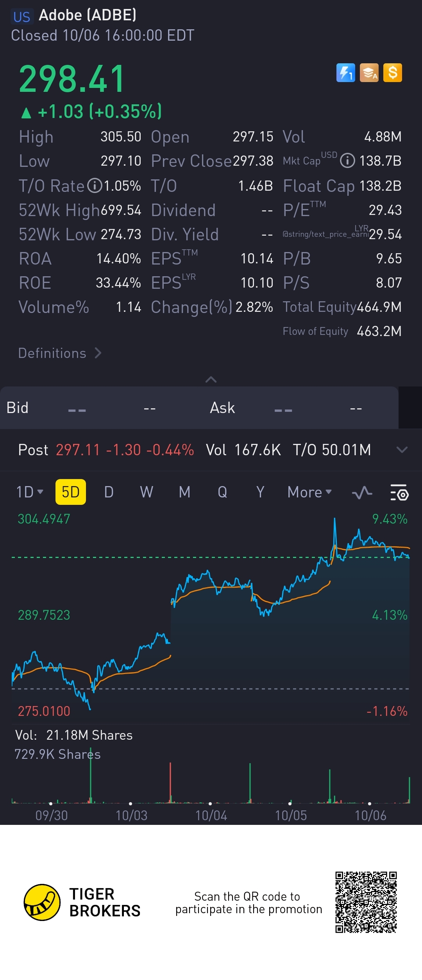Tap the Prev Close value 297.38
This screenshot has height=980, width=422.
253,161
